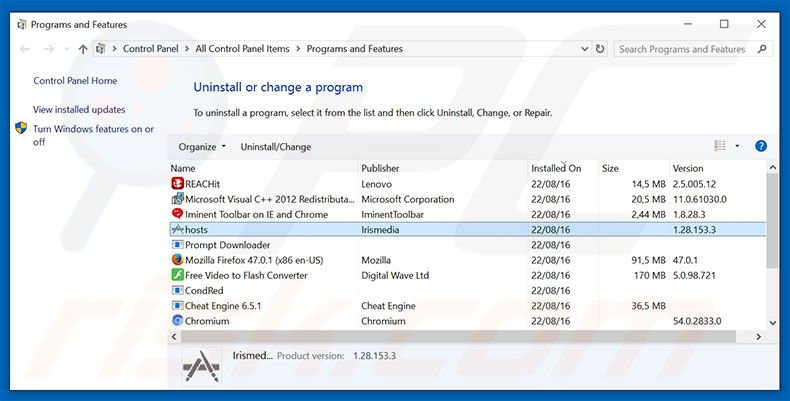
Task: Open the Organize dropdown menu
Action: point(202,147)
